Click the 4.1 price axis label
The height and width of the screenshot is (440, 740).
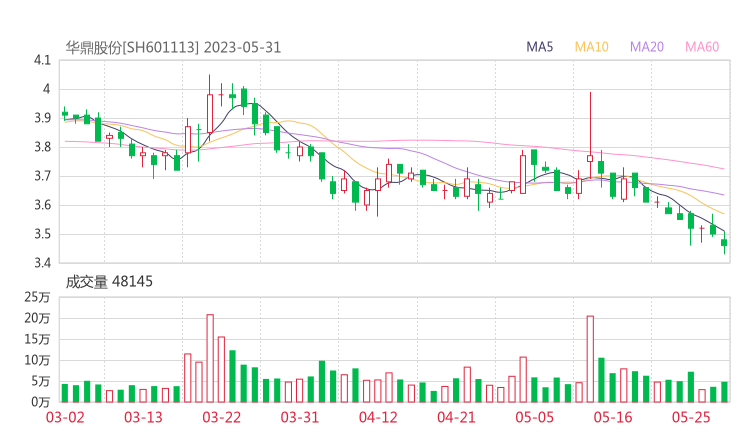coord(42,60)
